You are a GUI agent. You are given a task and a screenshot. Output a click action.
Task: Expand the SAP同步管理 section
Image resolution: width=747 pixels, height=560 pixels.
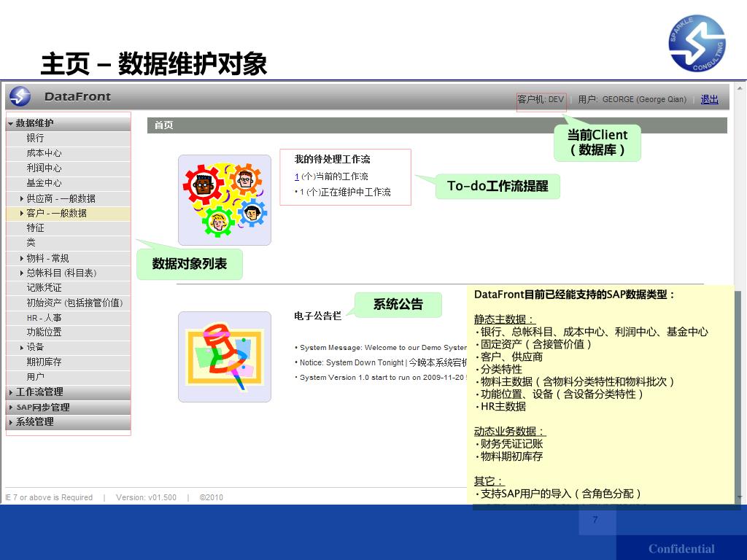click(x=10, y=407)
